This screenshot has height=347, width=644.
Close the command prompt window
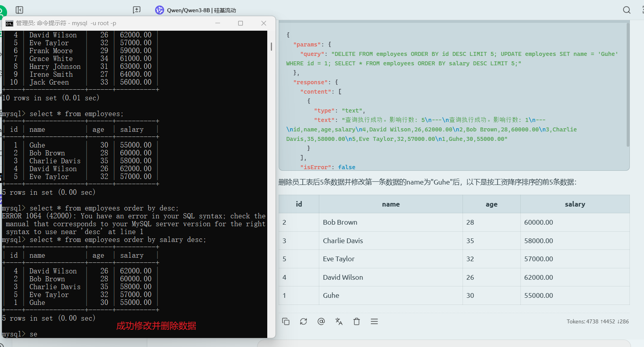point(264,23)
